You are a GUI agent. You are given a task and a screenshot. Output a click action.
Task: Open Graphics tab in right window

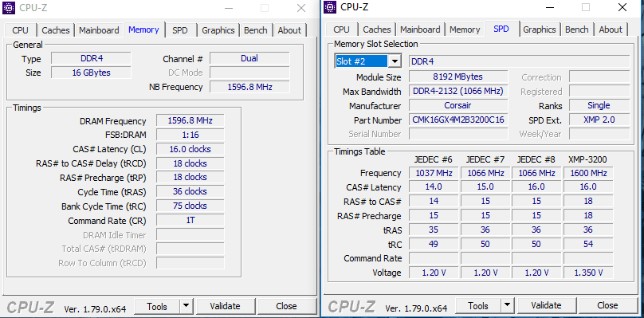coord(540,29)
